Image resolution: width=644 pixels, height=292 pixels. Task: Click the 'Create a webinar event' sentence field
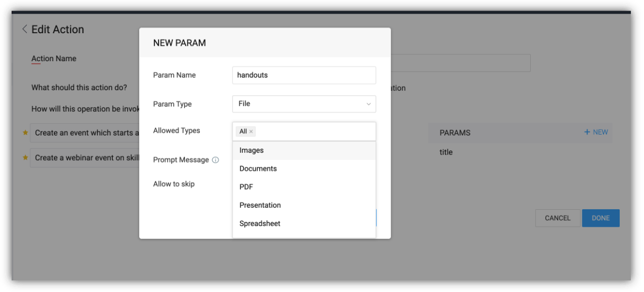[x=85, y=158]
